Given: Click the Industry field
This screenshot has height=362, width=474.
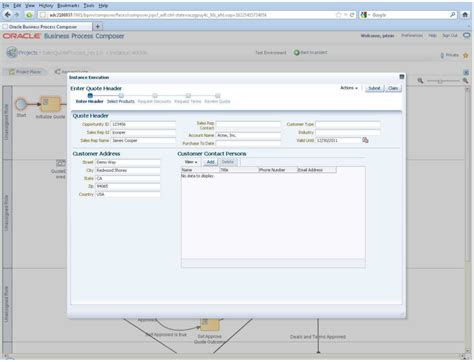Looking at the screenshot, I should [x=348, y=132].
